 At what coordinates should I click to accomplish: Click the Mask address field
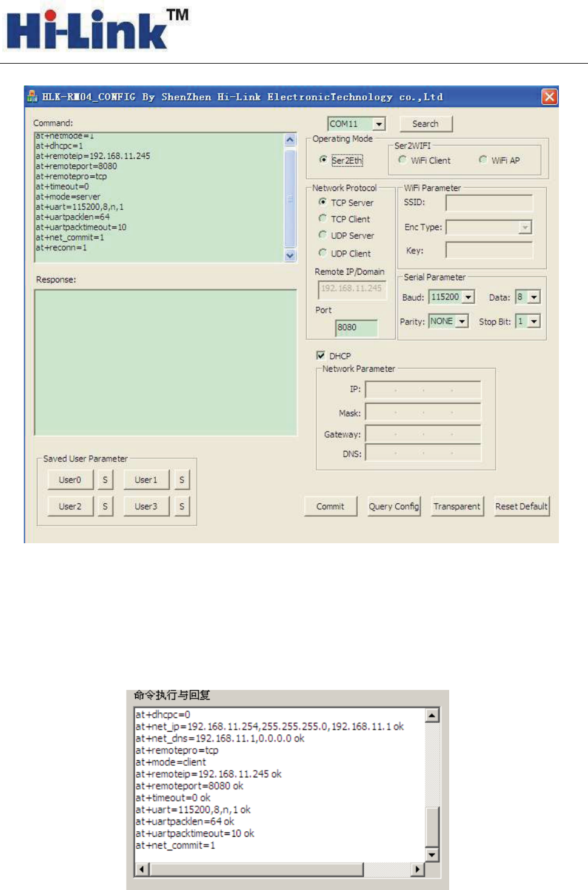tap(423, 412)
